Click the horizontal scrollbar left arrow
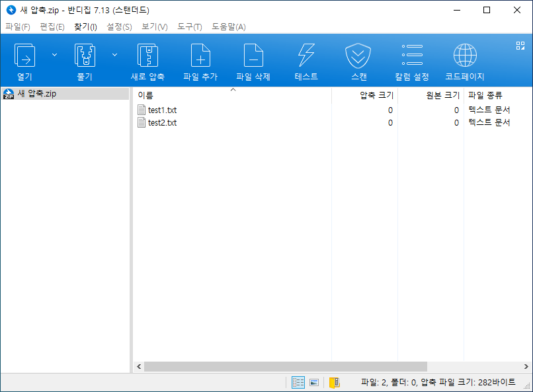Screen dimensions: 533x392 pos(139,366)
